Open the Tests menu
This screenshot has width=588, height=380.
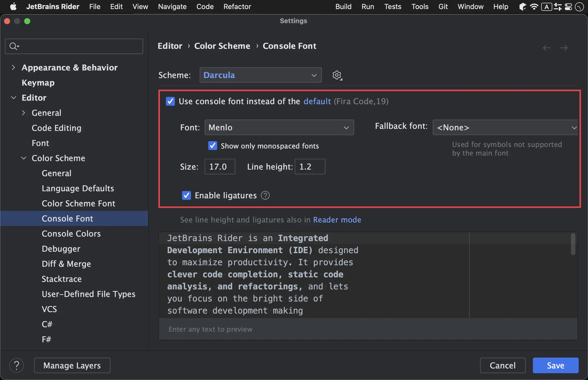pos(393,7)
